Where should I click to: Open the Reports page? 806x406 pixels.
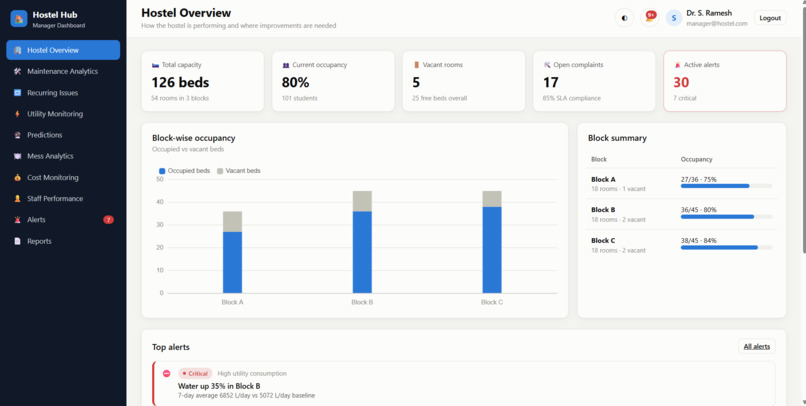[63, 241]
